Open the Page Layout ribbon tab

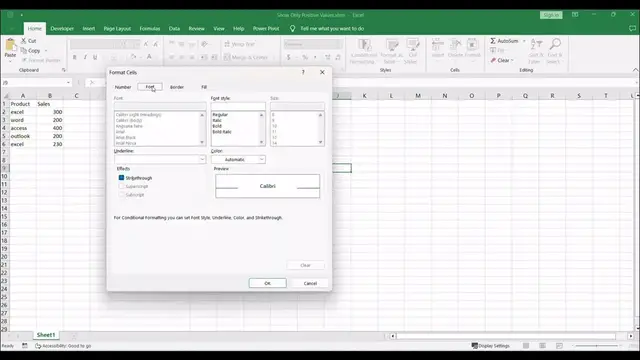pos(117,29)
